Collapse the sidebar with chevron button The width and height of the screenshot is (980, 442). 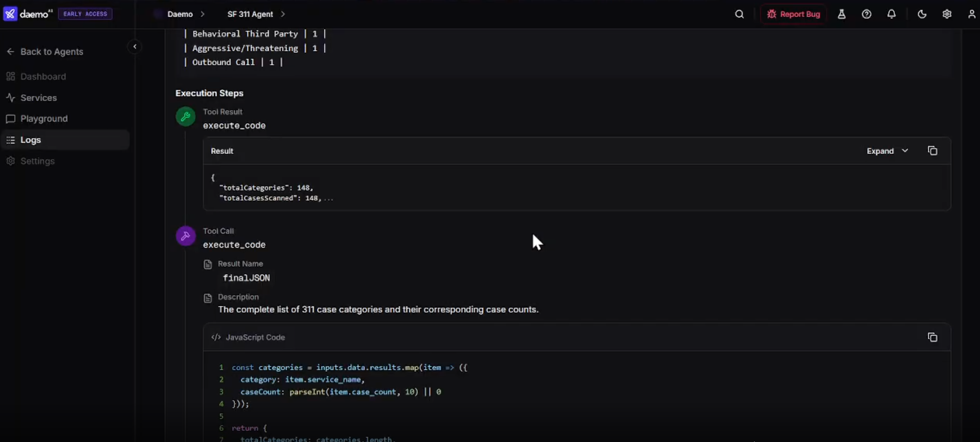click(135, 47)
